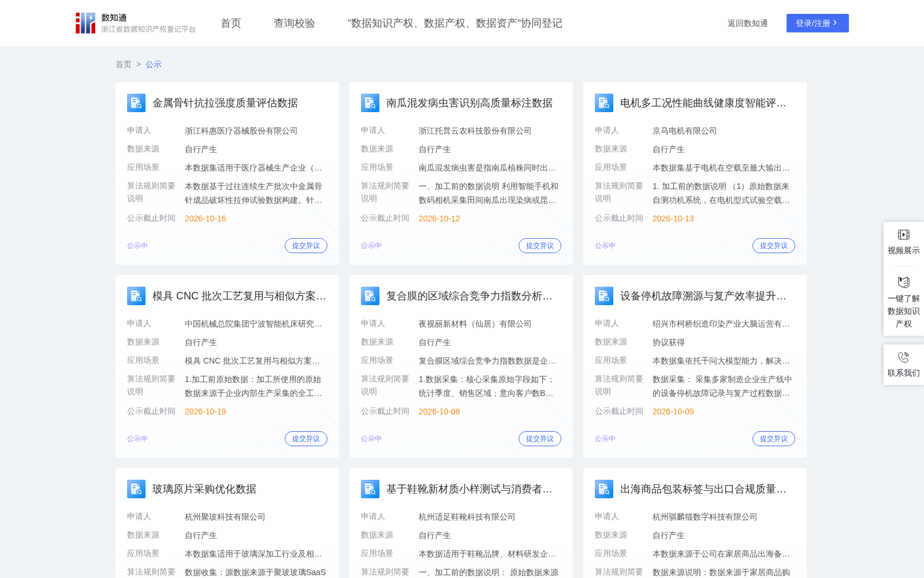The image size is (924, 578).
Task: Click data source 协议获得 in 设备停机 card
Action: pyautogui.click(x=669, y=342)
